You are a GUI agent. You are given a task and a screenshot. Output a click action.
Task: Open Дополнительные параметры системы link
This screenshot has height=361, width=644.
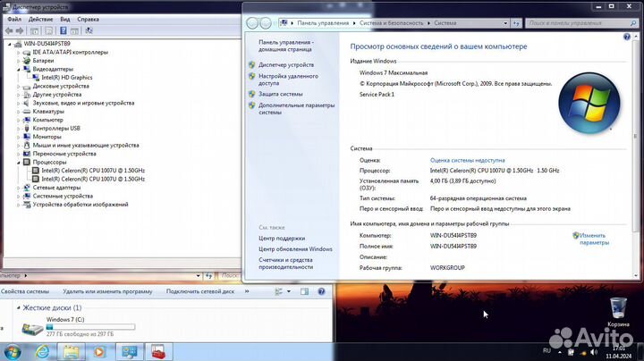pyautogui.click(x=297, y=109)
